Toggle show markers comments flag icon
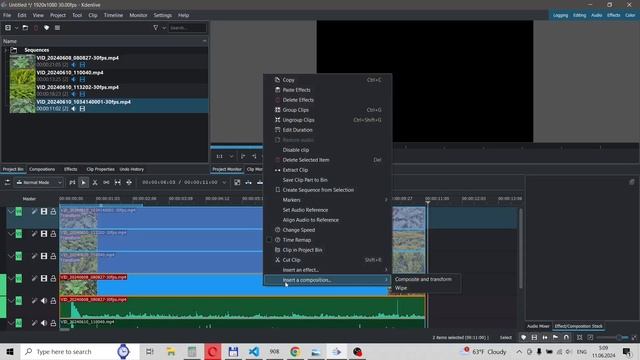 556,338
